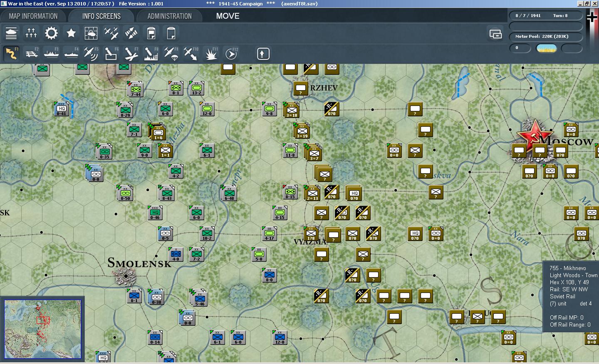
Task: Select the Soviet 3=18 infantry stack
Action: (291, 110)
